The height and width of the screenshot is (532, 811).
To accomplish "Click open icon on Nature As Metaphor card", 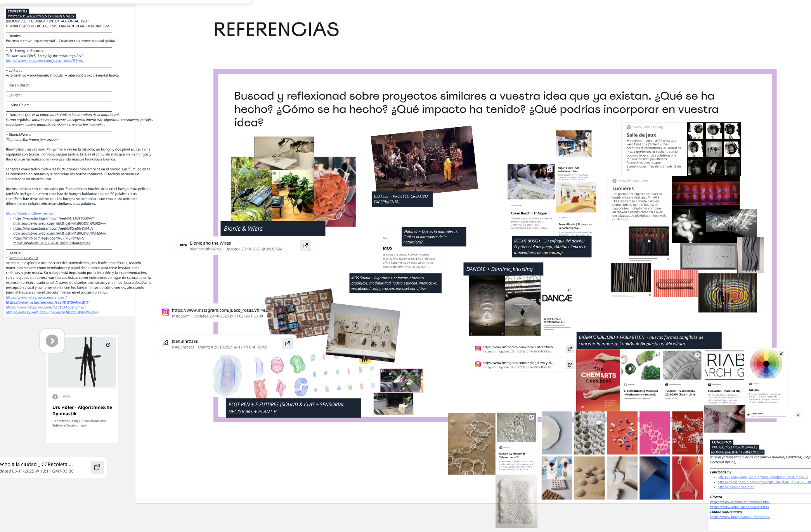I will tap(531, 417).
